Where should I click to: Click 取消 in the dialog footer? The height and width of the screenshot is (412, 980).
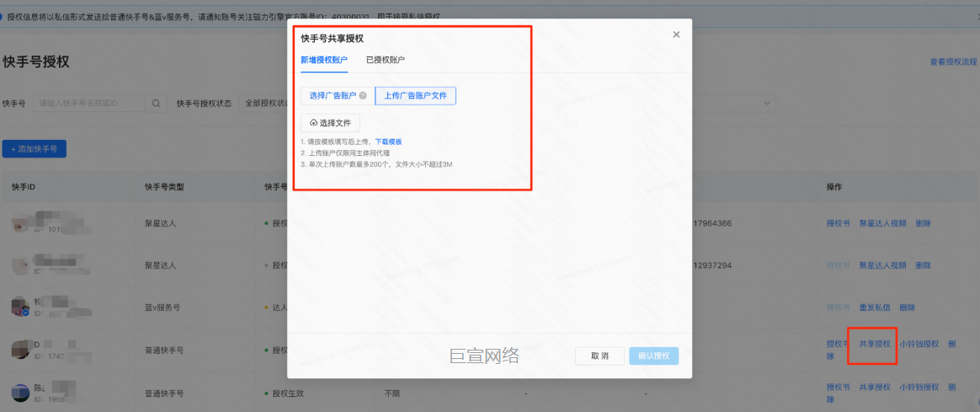[599, 356]
